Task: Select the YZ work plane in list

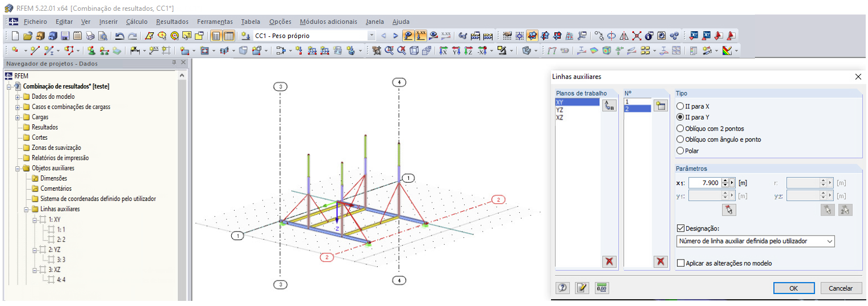Action: point(577,110)
